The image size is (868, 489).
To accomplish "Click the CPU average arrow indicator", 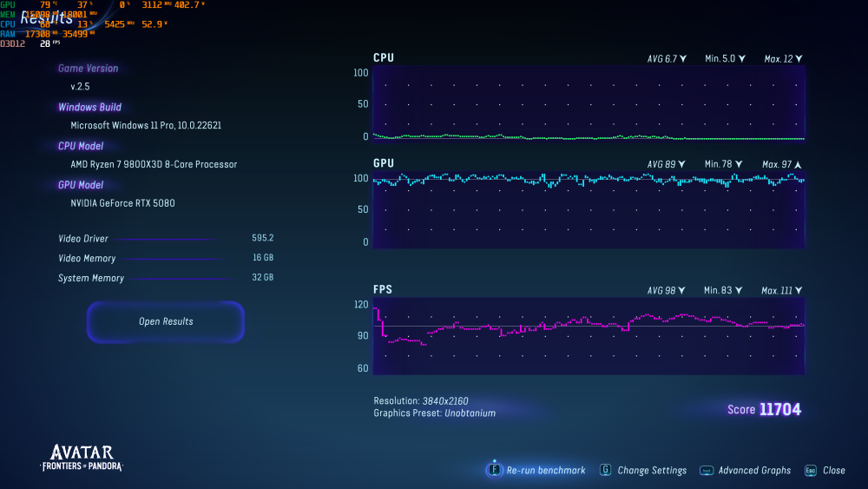I will 683,59.
